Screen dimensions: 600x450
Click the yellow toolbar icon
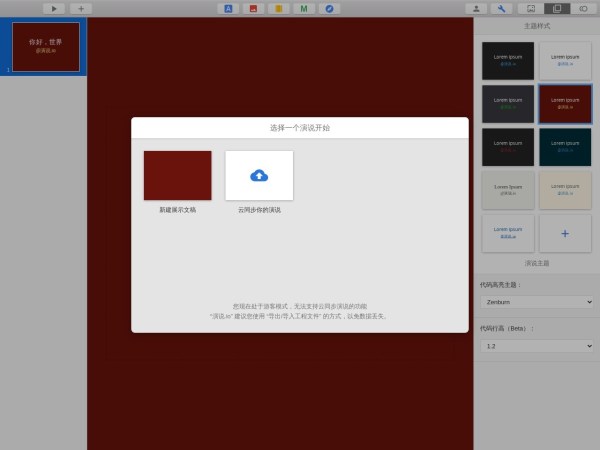279,8
